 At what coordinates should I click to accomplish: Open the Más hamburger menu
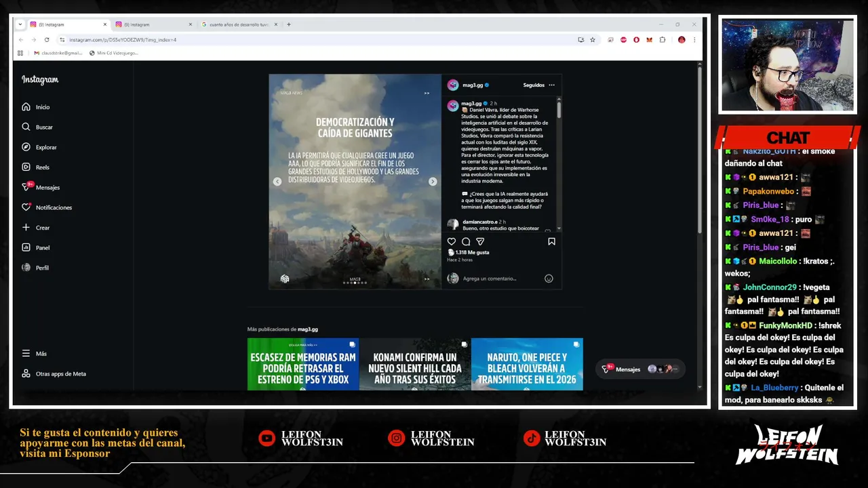click(x=34, y=354)
